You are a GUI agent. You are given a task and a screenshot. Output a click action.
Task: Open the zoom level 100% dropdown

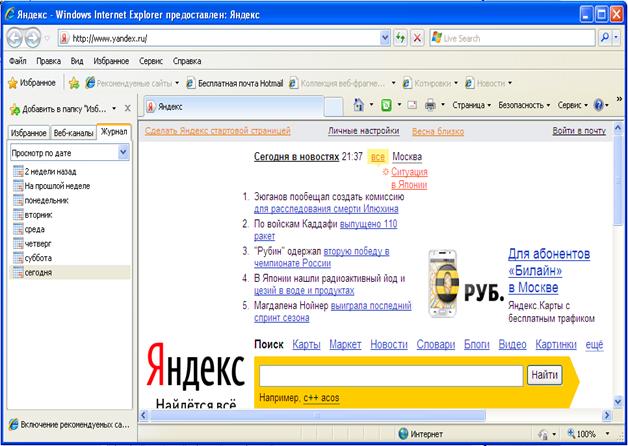point(608,434)
